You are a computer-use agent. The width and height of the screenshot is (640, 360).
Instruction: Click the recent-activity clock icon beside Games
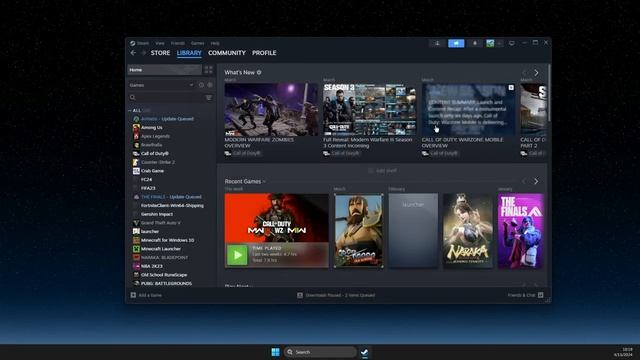[201, 85]
